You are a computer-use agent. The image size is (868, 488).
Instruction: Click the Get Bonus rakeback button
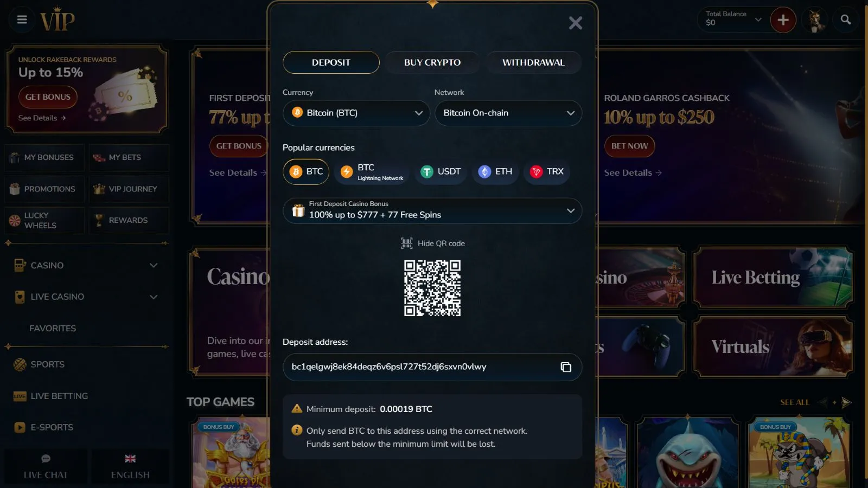coord(48,97)
